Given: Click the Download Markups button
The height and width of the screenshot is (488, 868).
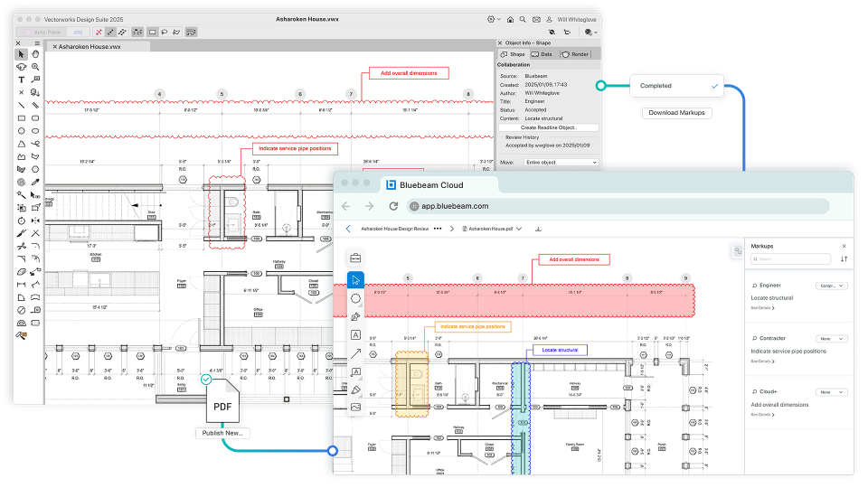Looking at the screenshot, I should pos(676,113).
